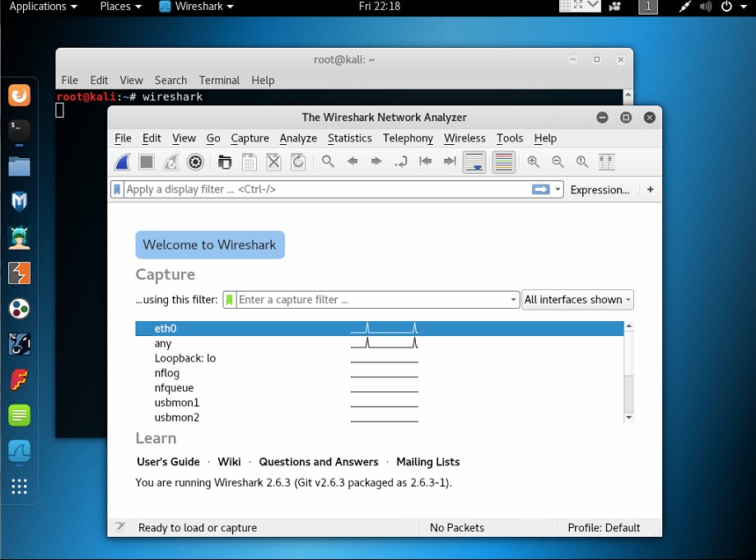756x560 pixels.
Task: Open the All interfaces shown dropdown
Action: [x=576, y=300]
